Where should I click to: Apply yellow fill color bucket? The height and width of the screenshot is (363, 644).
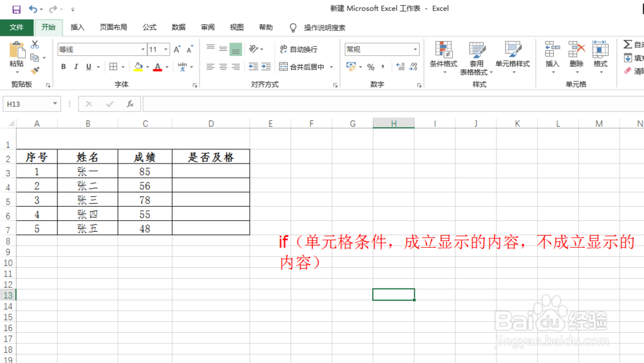click(x=138, y=66)
